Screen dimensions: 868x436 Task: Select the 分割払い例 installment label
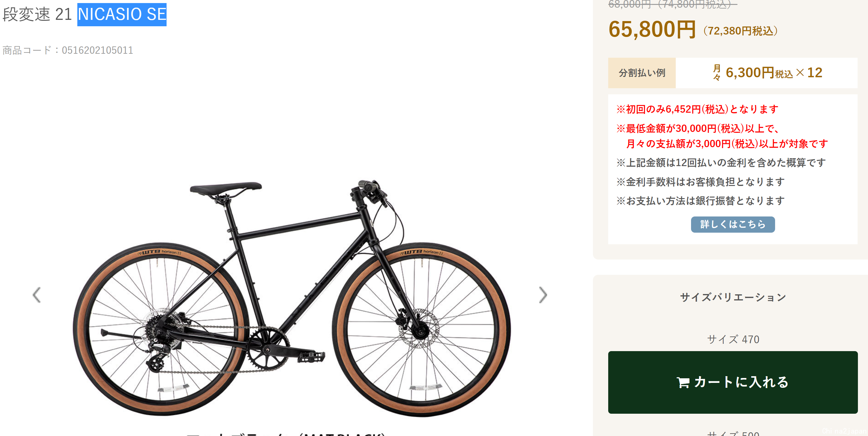point(642,73)
